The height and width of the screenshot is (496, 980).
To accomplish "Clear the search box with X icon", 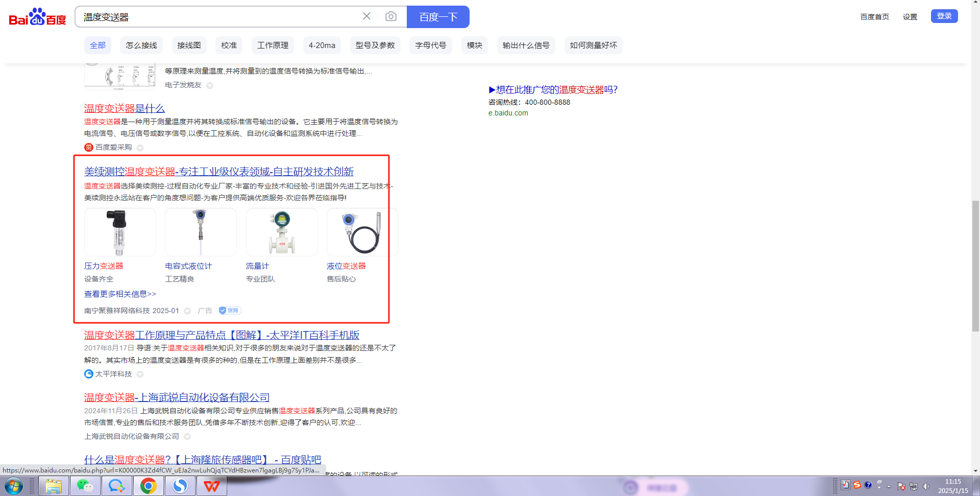I will coord(366,16).
